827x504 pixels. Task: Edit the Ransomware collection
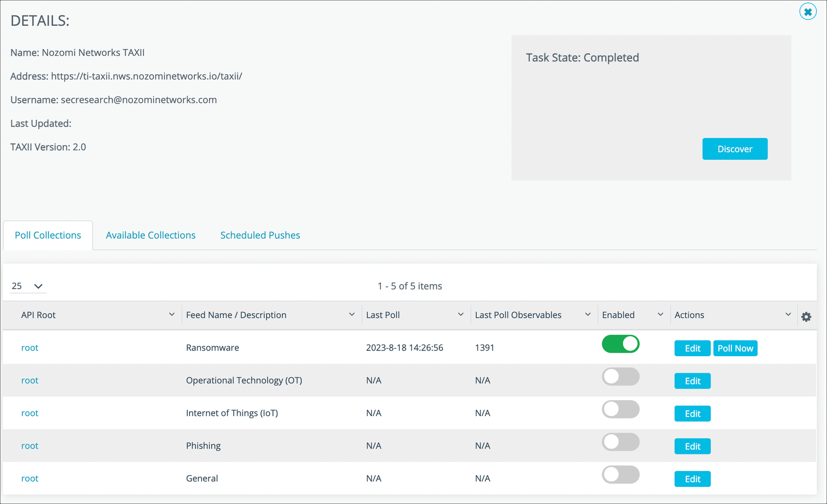(x=693, y=348)
